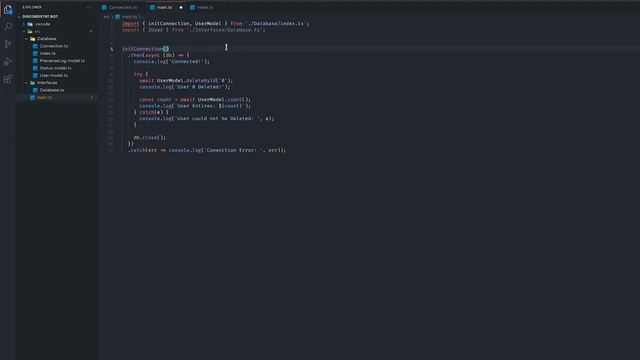Screen dimensions: 640x360
Task: Collapse the src folder chevron
Action: point(24,31)
